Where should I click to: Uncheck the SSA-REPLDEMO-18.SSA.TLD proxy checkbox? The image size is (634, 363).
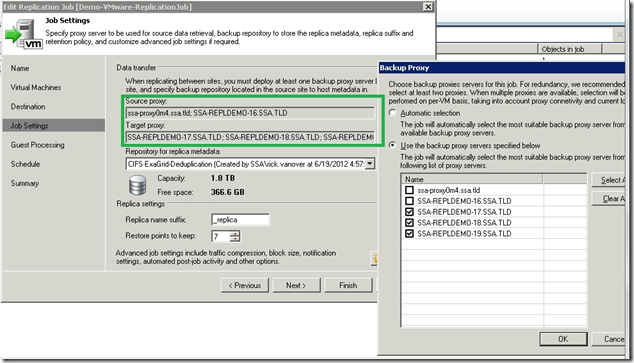point(409,223)
